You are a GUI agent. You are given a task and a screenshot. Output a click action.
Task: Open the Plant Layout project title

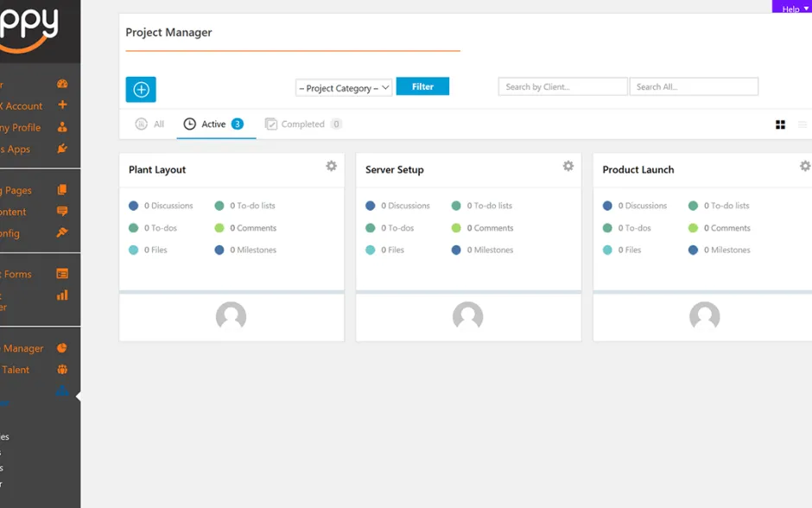[157, 170]
